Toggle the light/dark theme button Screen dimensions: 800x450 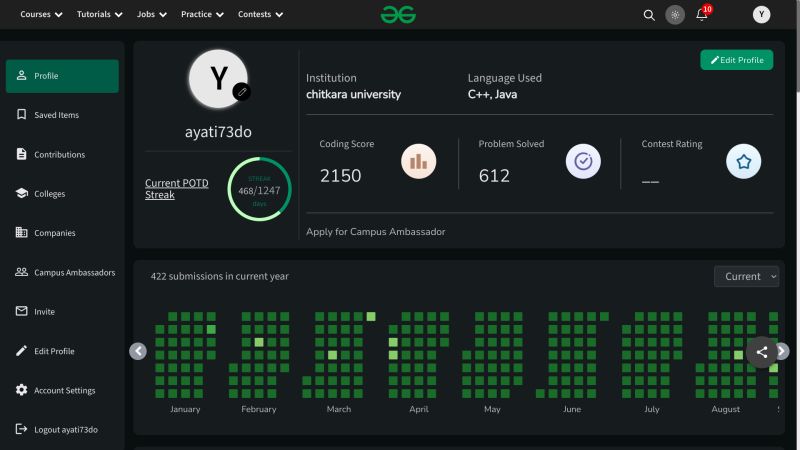coord(674,15)
